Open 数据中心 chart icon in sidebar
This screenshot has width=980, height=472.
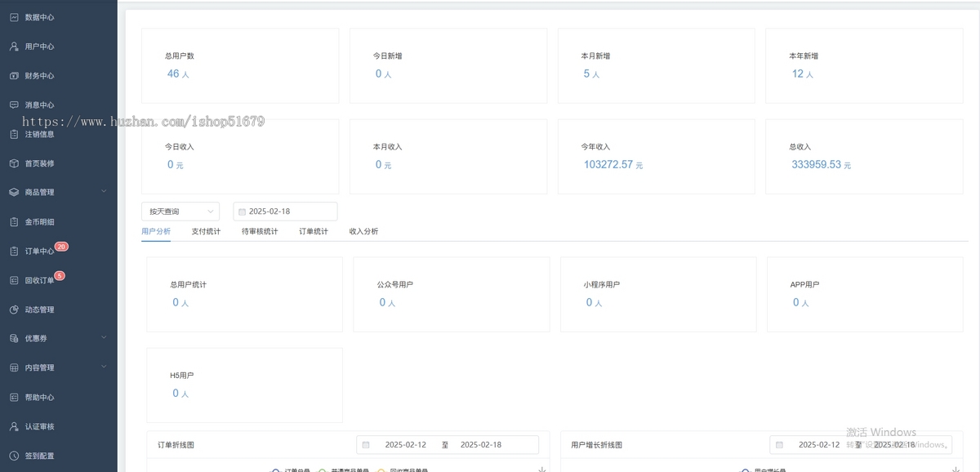coord(14,17)
